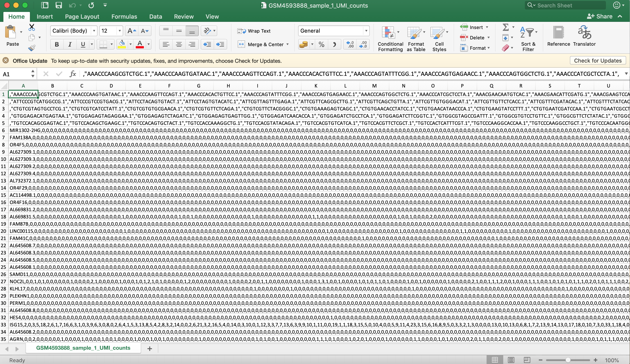Apply percent number format
Screen dimensions: 630x364
(x=321, y=44)
